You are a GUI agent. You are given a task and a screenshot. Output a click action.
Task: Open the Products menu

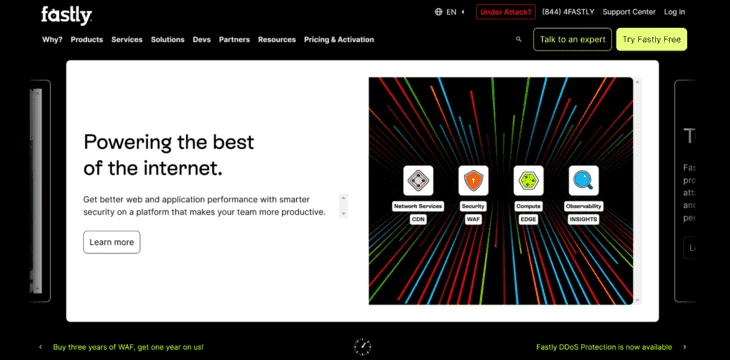pos(87,40)
